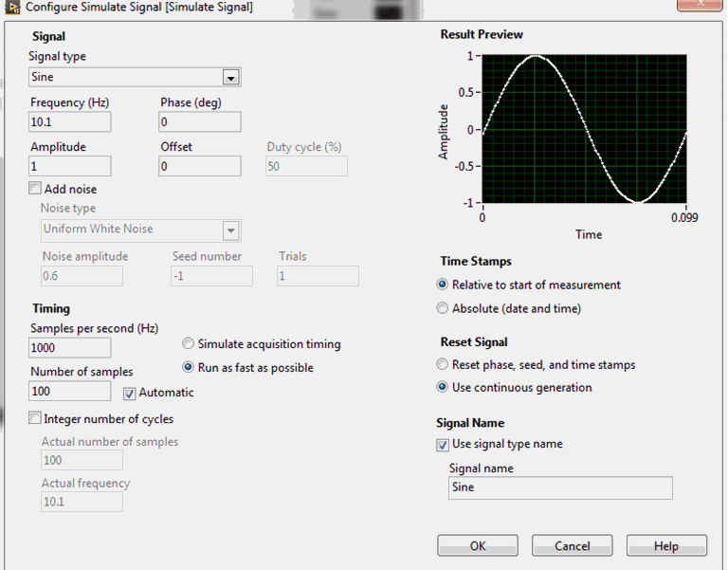Switch to Absolute (date and time) stamps

(443, 308)
